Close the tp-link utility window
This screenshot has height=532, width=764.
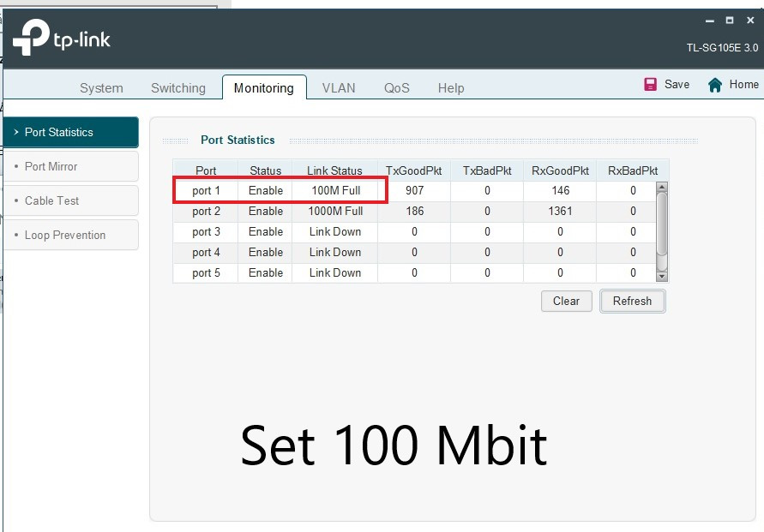pyautogui.click(x=750, y=21)
